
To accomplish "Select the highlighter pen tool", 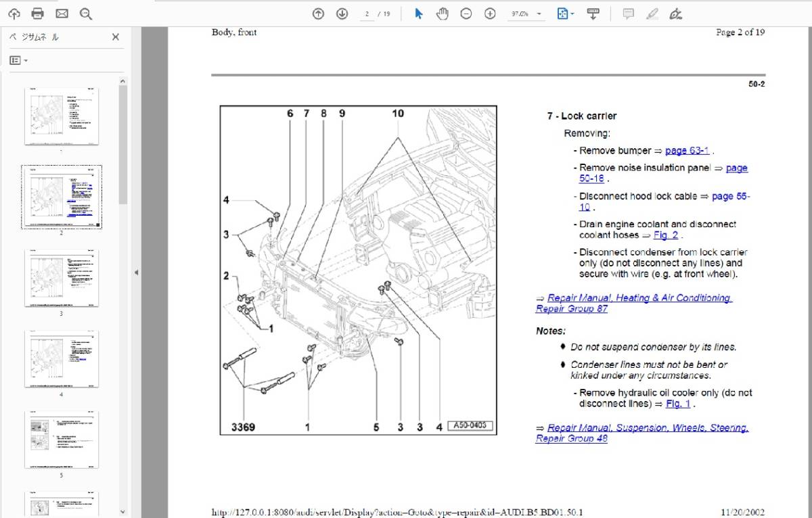I will pyautogui.click(x=652, y=14).
